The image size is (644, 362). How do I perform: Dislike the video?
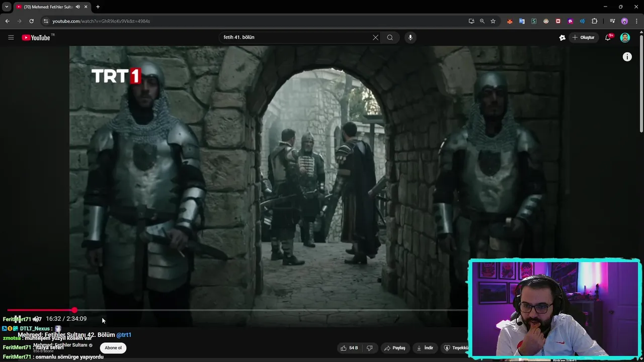(369, 348)
